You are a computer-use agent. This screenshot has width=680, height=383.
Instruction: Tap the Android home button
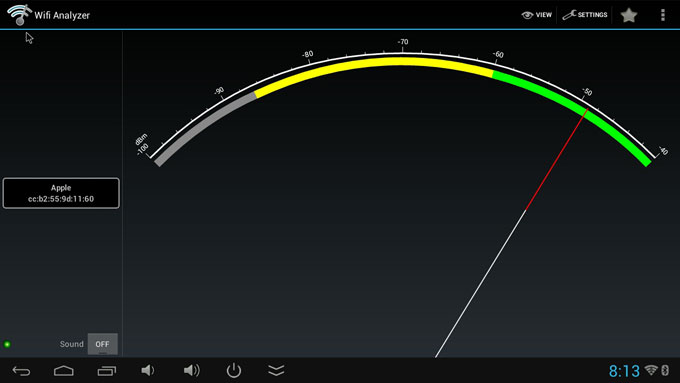(64, 371)
